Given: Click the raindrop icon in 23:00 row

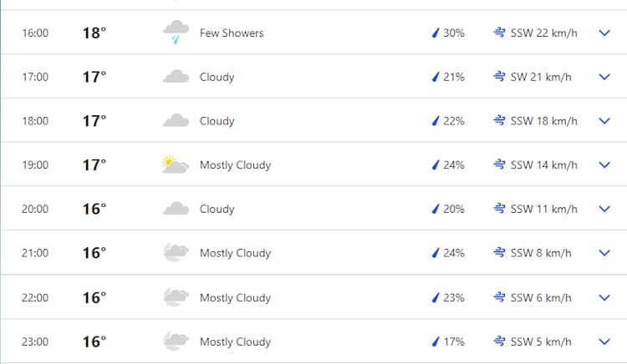Looking at the screenshot, I should [435, 341].
